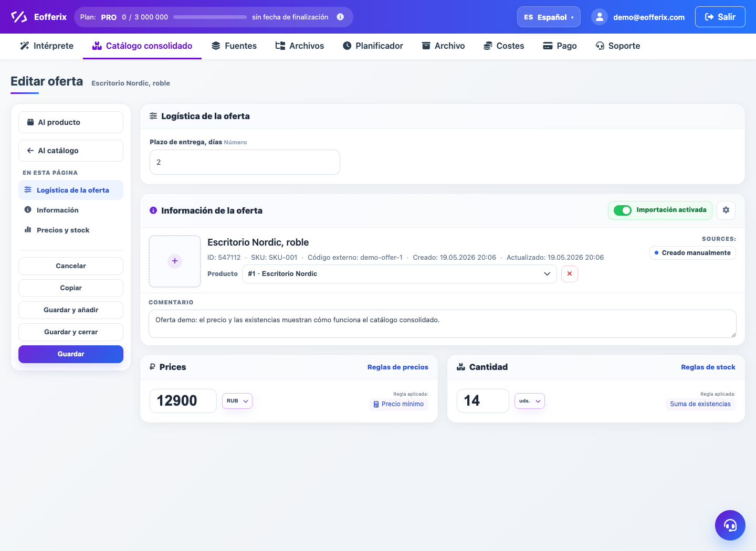Click the Logística de la oferta header icon
This screenshot has height=551, width=756.
click(x=153, y=116)
